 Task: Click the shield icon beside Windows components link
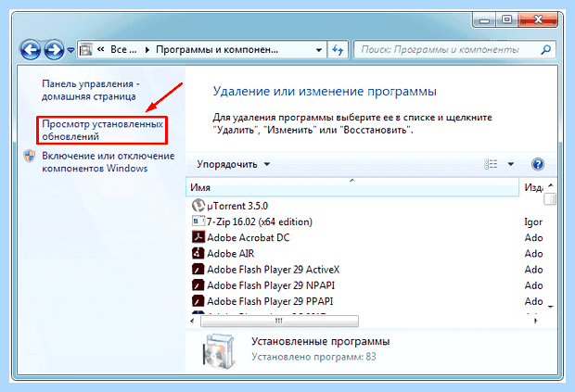30,156
